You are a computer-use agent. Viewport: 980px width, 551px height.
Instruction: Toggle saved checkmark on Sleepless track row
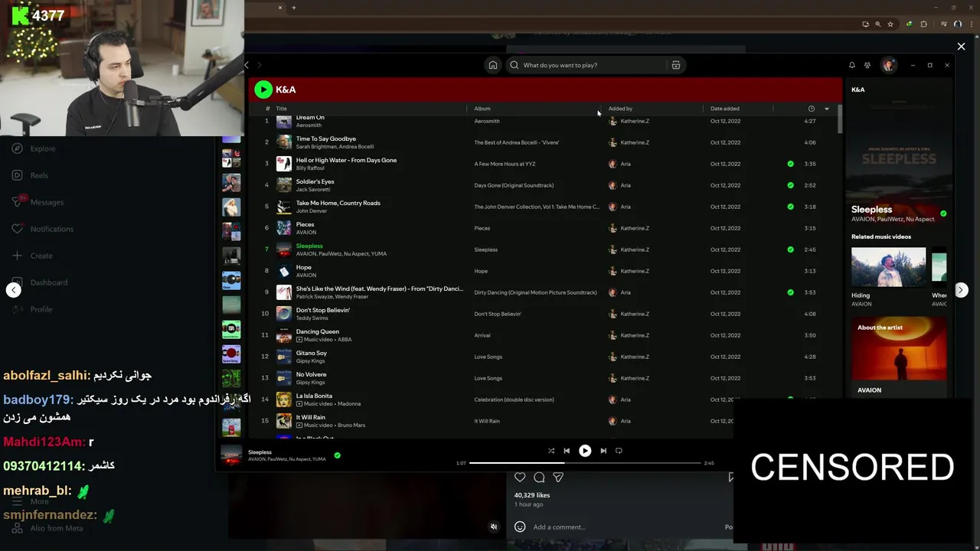(x=791, y=249)
